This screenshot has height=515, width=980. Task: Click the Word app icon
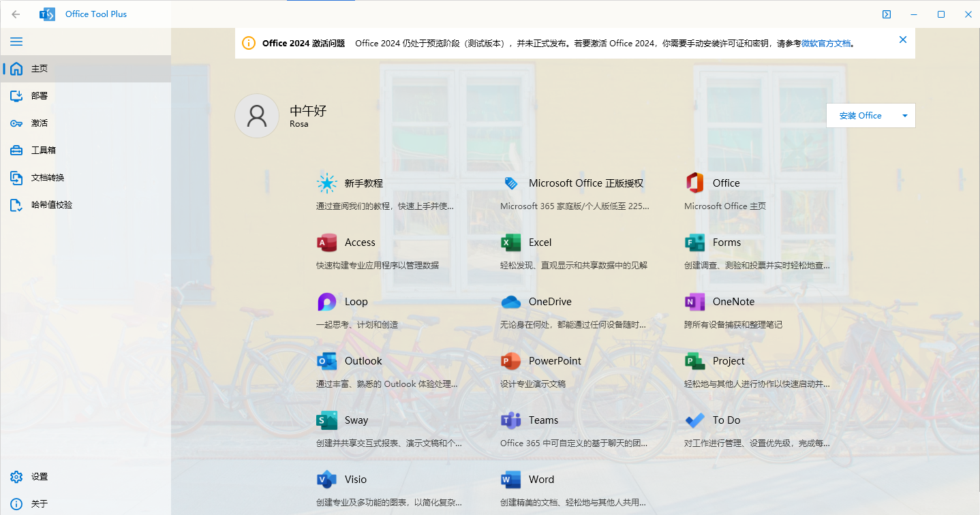(511, 480)
